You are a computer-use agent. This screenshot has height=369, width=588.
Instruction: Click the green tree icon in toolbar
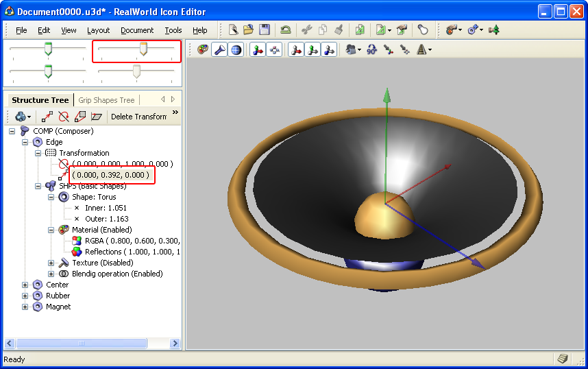pyautogui.click(x=493, y=30)
